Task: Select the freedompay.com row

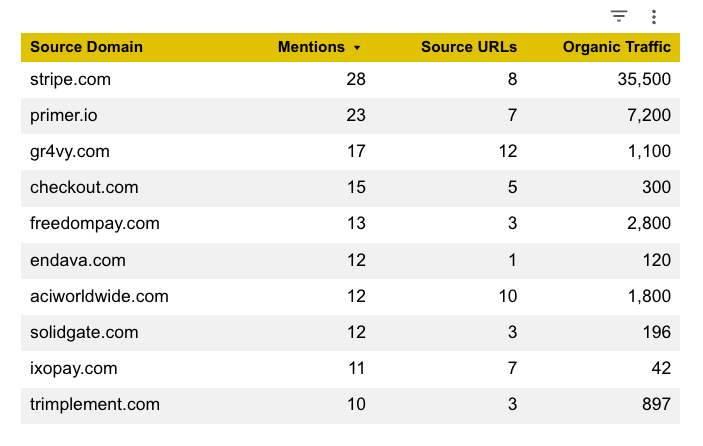Action: pyautogui.click(x=94, y=223)
